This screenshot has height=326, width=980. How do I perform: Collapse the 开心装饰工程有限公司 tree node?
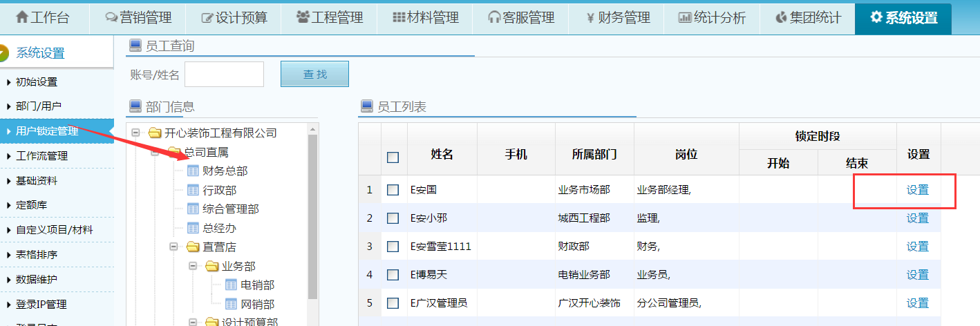point(135,133)
